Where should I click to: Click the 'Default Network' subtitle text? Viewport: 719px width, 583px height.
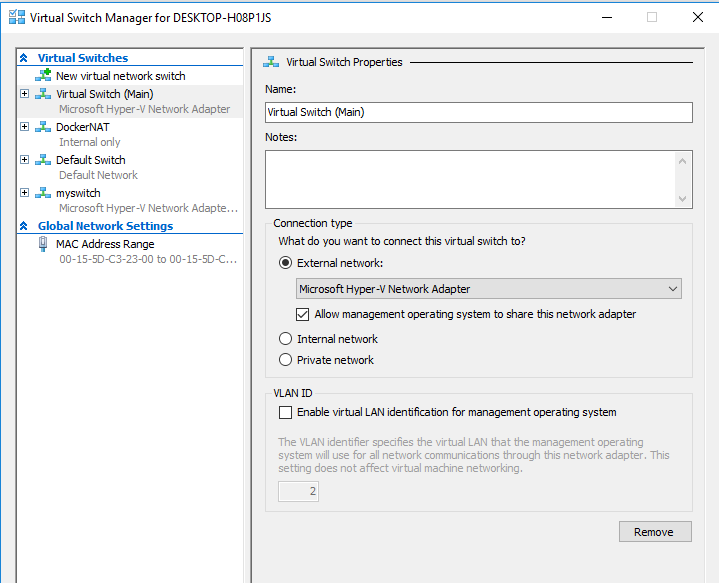pyautogui.click(x=98, y=175)
